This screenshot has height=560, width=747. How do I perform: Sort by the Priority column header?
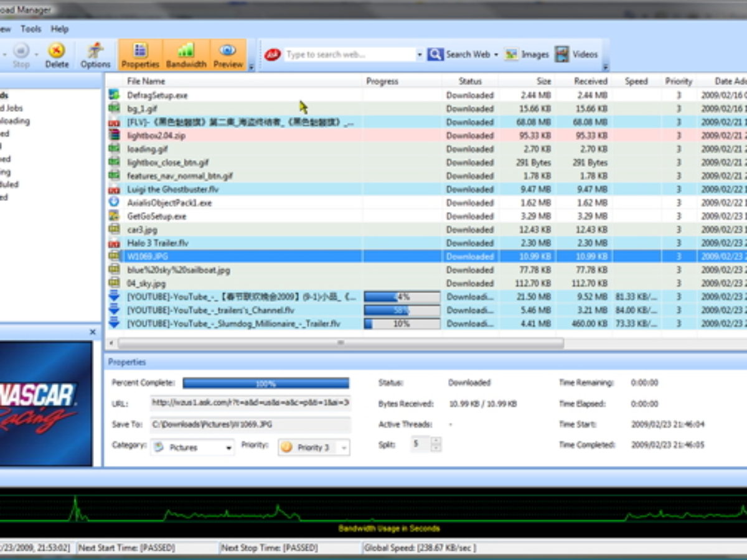tap(679, 81)
